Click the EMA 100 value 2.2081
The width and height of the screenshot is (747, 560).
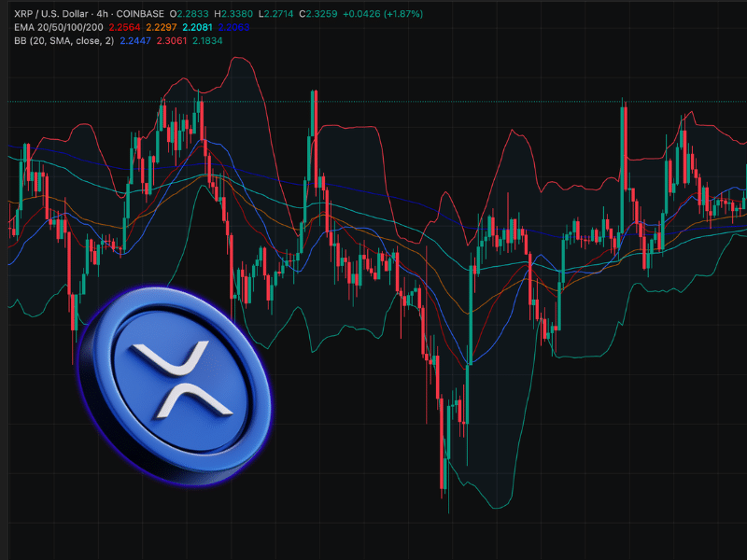[x=197, y=27]
